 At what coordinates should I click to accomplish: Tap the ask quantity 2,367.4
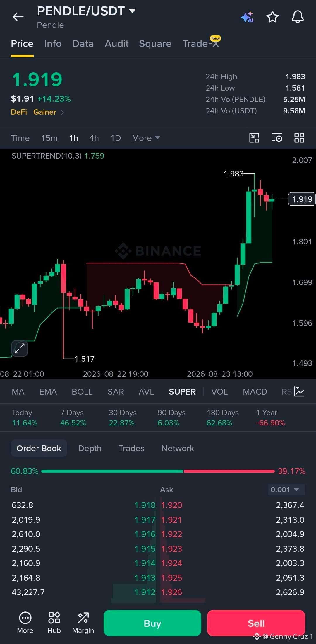coord(290,505)
